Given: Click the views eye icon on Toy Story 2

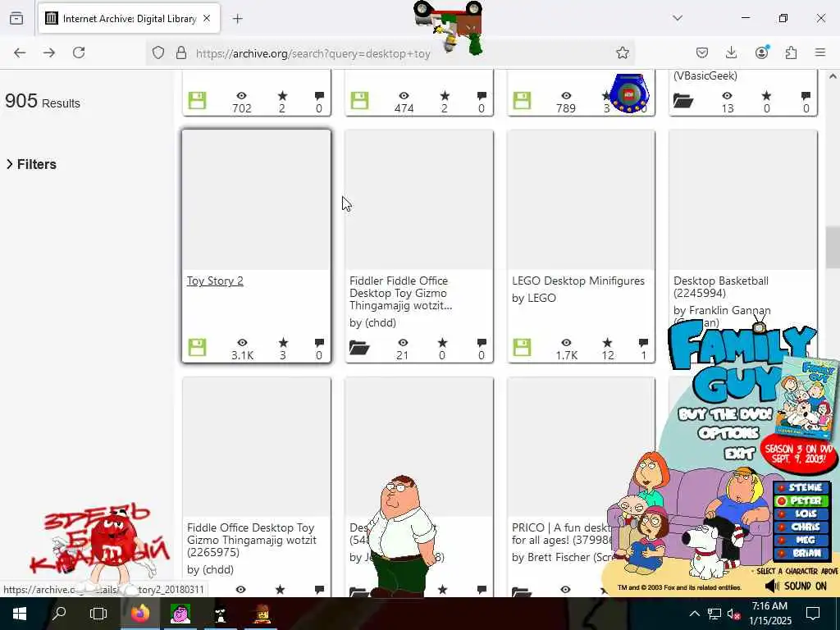Looking at the screenshot, I should pos(242,343).
